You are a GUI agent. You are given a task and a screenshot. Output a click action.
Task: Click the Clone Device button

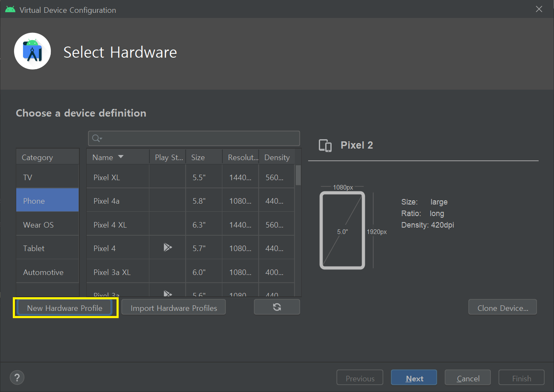[x=502, y=308]
